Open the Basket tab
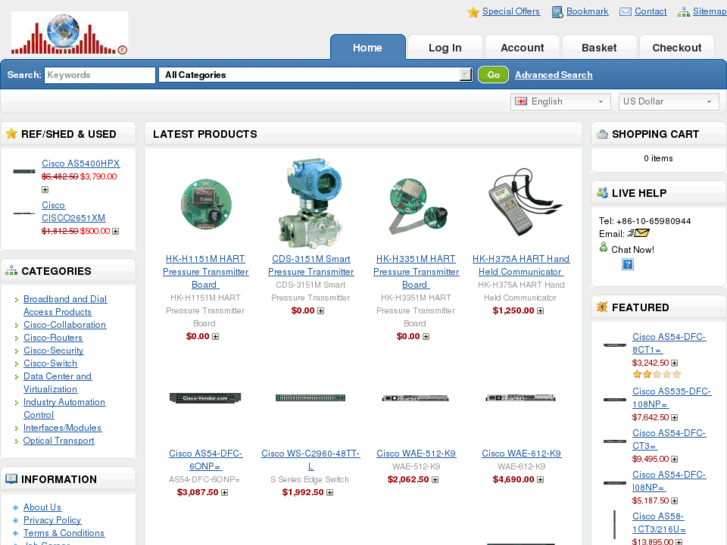Viewport: 727px width, 545px height. [x=599, y=48]
